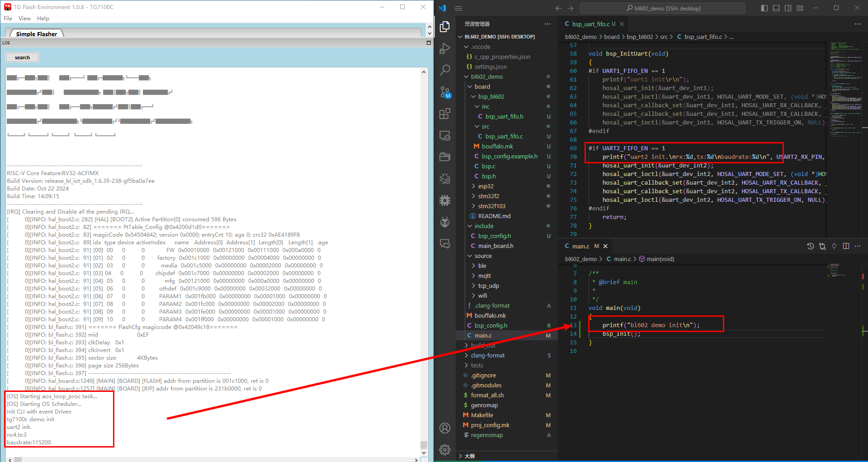
Task: Click main(void) symbol in breadcrumb
Action: (x=660, y=259)
